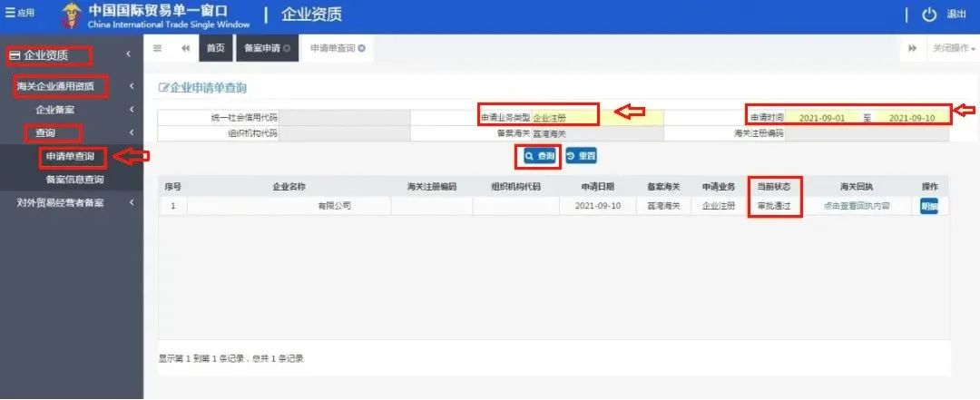
Task: Switch to the 备案申请 tab
Action: click(x=262, y=48)
